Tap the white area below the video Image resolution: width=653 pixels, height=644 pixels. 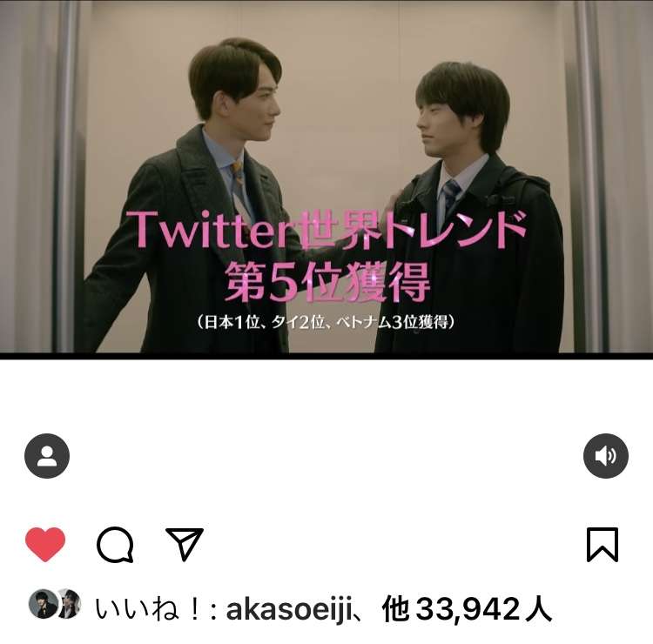[x=326, y=395]
